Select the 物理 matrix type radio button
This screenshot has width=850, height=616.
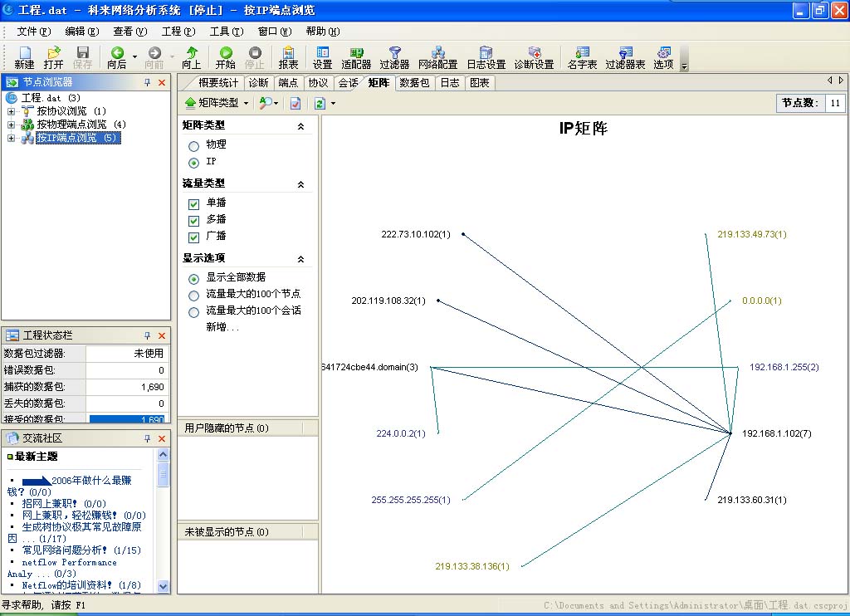click(193, 145)
